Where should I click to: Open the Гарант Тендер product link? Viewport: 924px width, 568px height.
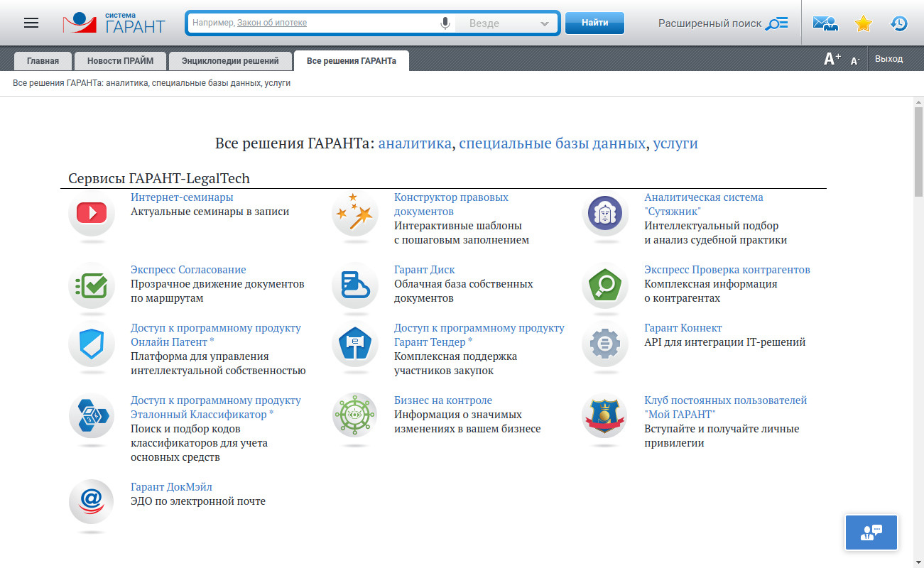pos(479,335)
